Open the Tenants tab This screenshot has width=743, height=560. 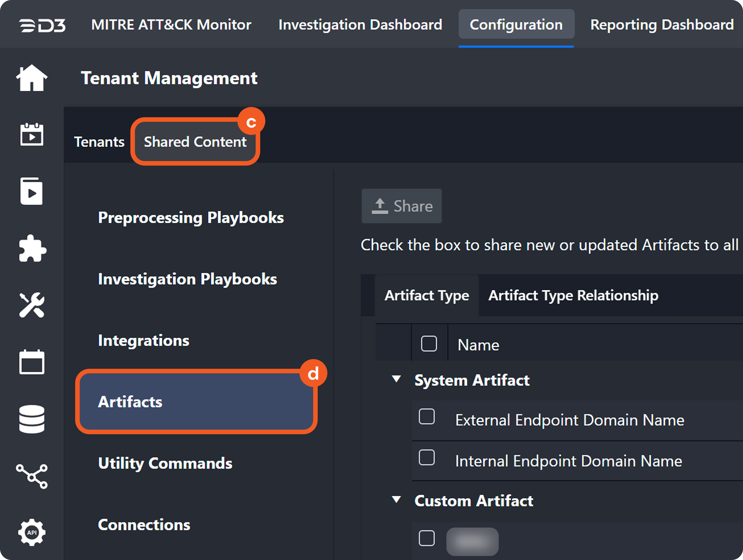(99, 142)
